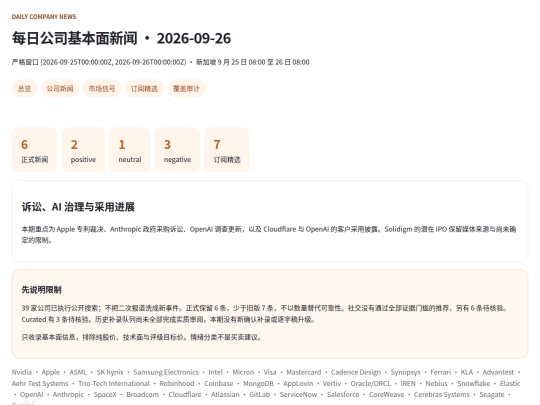Click Trio-Tech International in the list
The height and width of the screenshot is (405, 540).
114,384
